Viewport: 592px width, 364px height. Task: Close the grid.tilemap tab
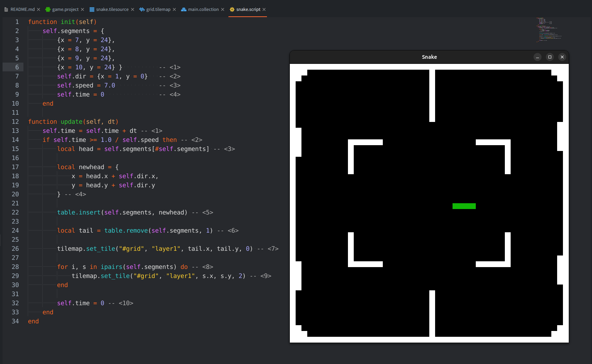(174, 9)
